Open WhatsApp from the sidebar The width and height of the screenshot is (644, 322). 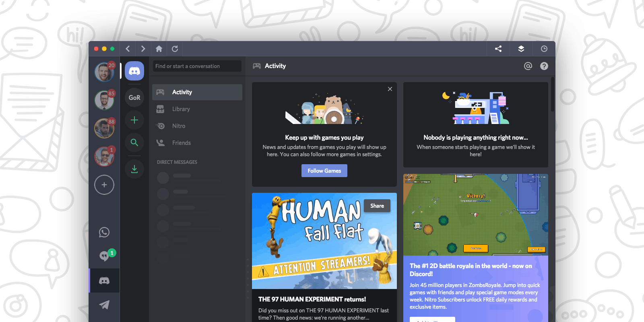tap(104, 232)
